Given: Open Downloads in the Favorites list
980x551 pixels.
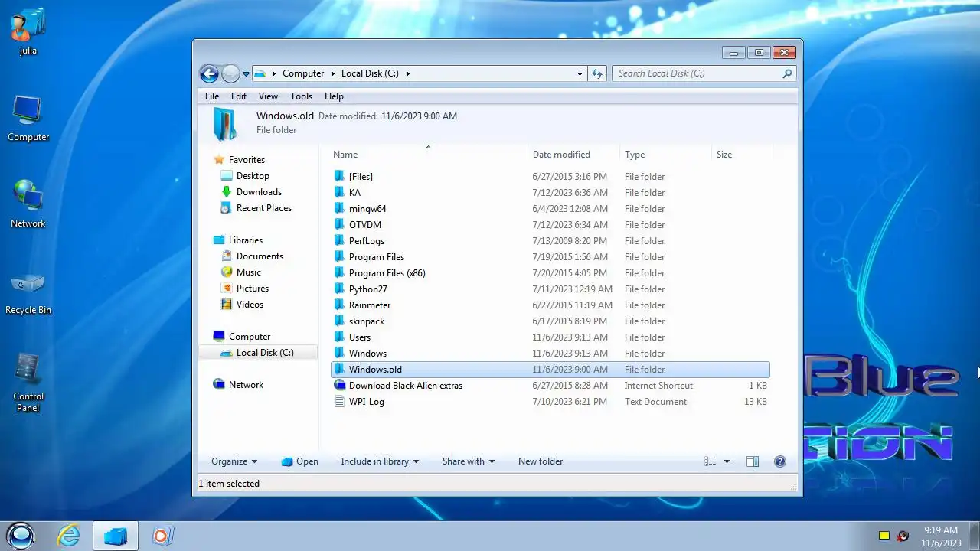Looking at the screenshot, I should pos(259,192).
